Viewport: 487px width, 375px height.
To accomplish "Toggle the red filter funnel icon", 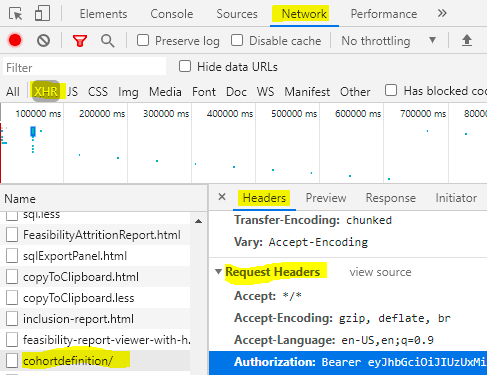I will tap(80, 41).
